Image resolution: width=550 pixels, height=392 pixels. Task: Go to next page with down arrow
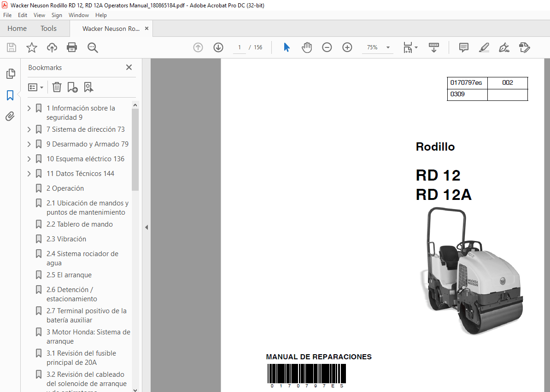click(x=218, y=47)
